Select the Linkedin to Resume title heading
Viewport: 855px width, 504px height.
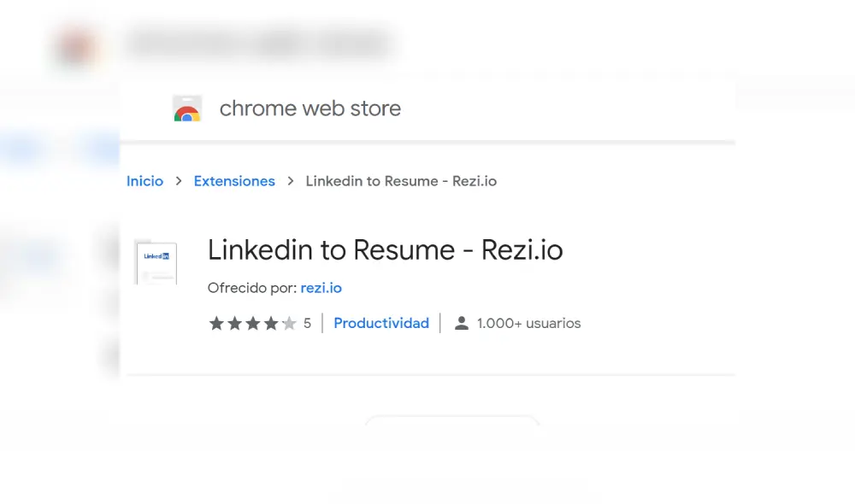[x=386, y=249]
